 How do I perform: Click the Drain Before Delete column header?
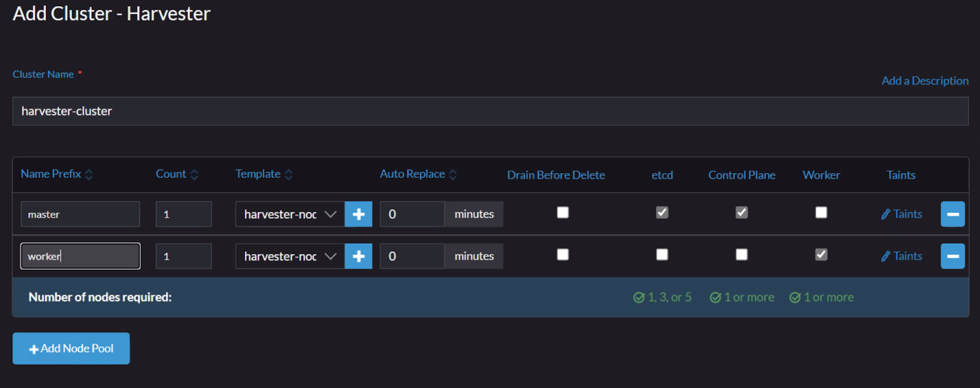pos(556,175)
